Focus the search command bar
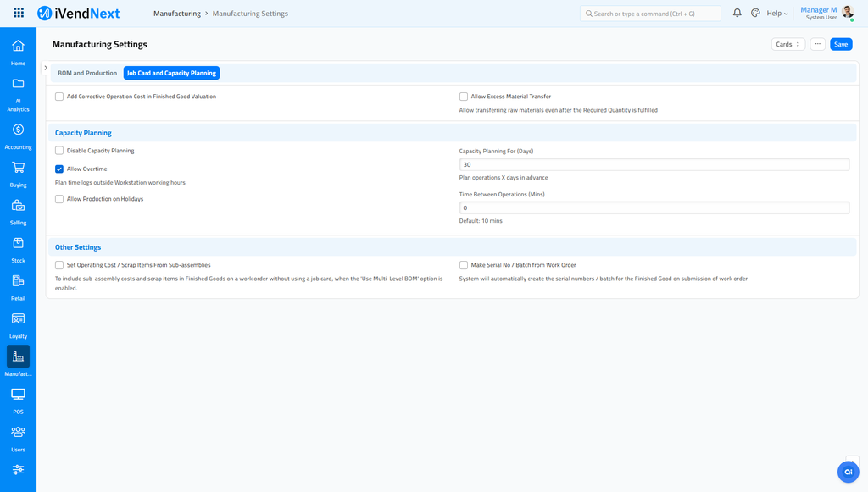868x492 pixels. (650, 14)
